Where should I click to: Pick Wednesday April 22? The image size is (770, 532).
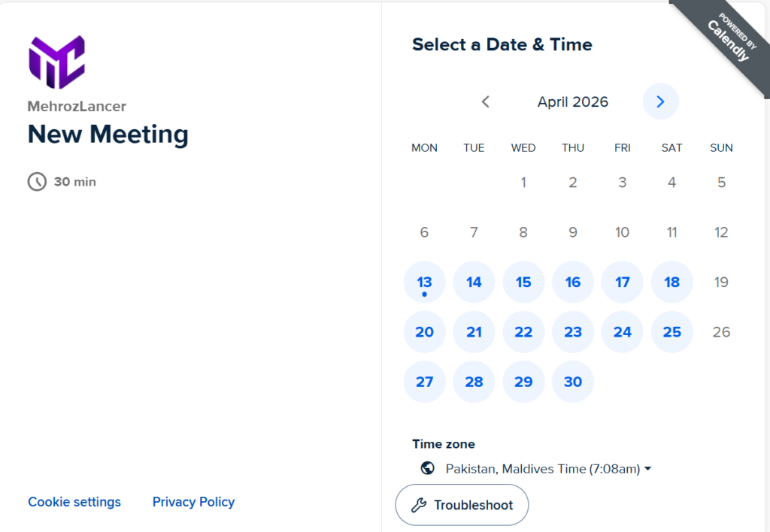pos(523,332)
